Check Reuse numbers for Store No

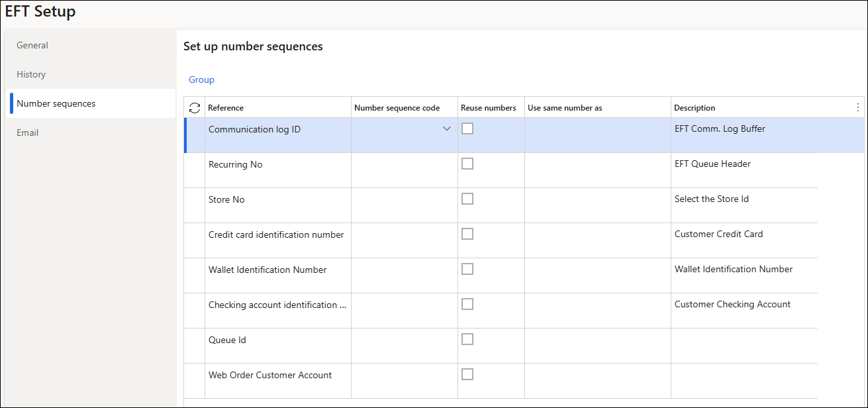(467, 199)
